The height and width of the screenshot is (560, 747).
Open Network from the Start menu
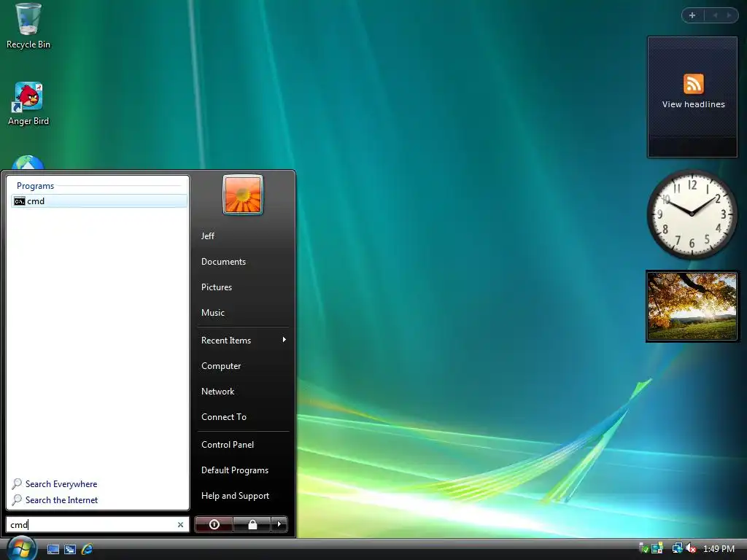pos(217,392)
